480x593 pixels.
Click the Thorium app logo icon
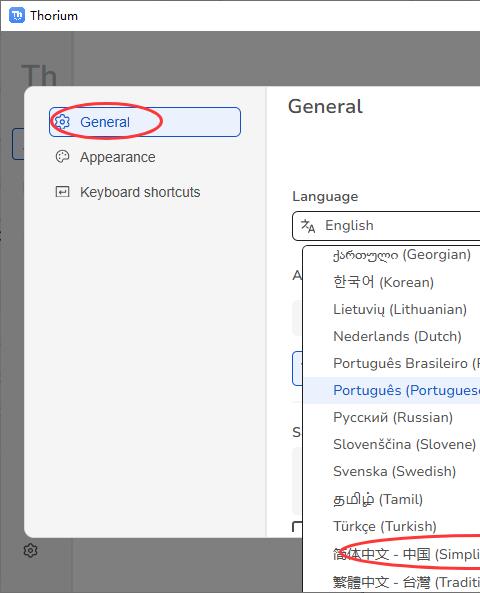point(17,16)
